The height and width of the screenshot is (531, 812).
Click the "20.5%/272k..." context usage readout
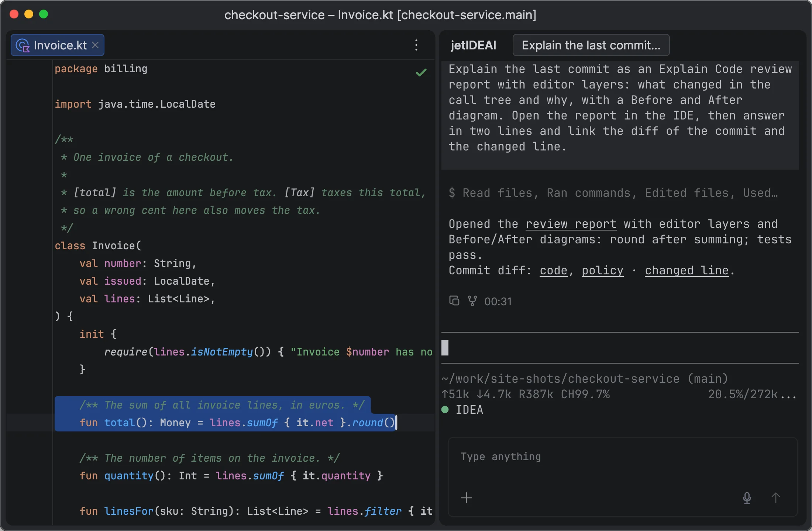[x=753, y=394]
